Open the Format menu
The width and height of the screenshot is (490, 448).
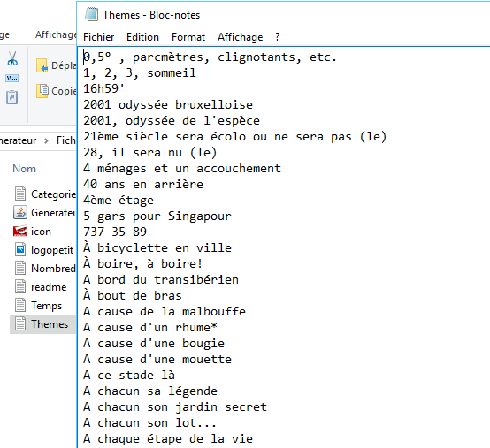point(188,37)
